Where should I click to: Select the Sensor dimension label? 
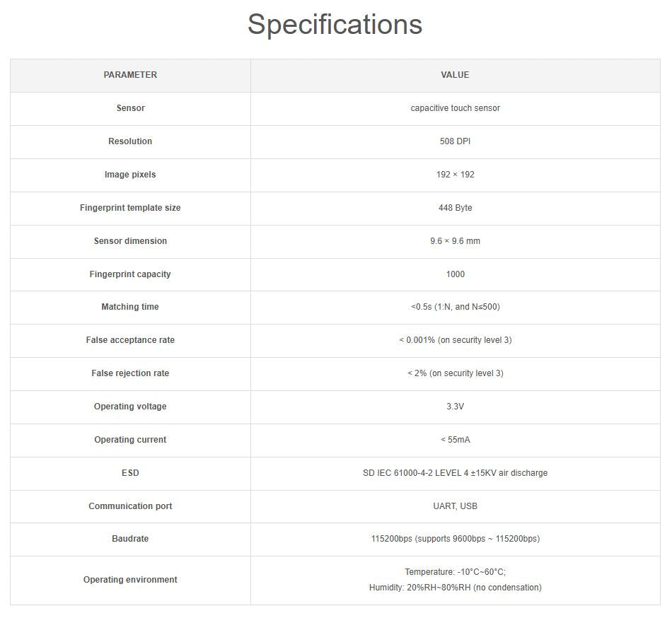[130, 241]
